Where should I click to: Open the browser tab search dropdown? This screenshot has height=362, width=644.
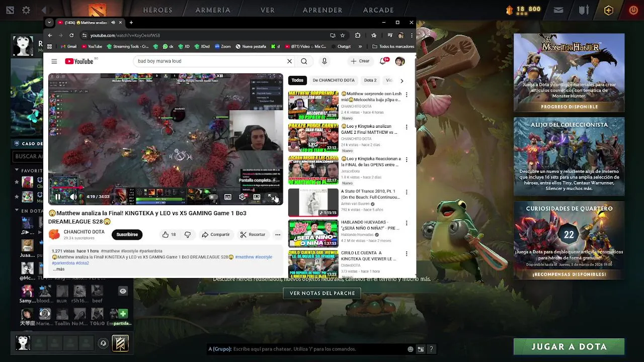click(49, 23)
